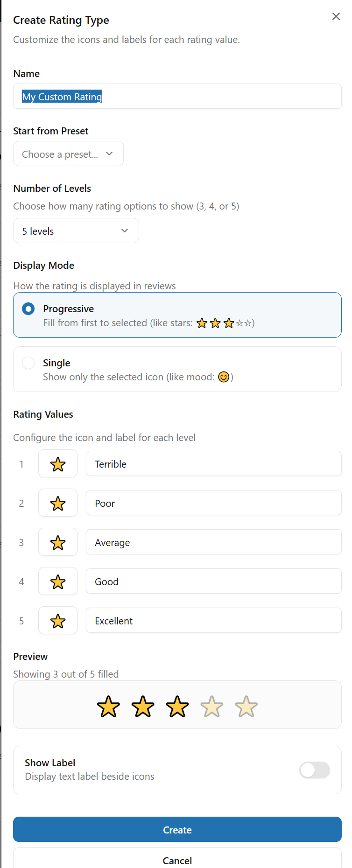Image resolution: width=352 pixels, height=868 pixels.
Task: Close the Create Rating Type dialog
Action: coord(336,16)
